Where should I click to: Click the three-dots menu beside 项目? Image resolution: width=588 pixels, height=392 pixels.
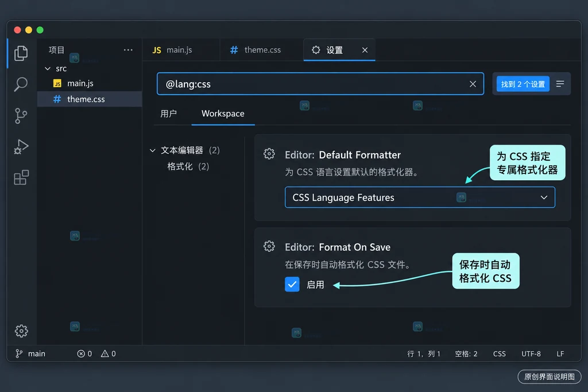point(128,50)
